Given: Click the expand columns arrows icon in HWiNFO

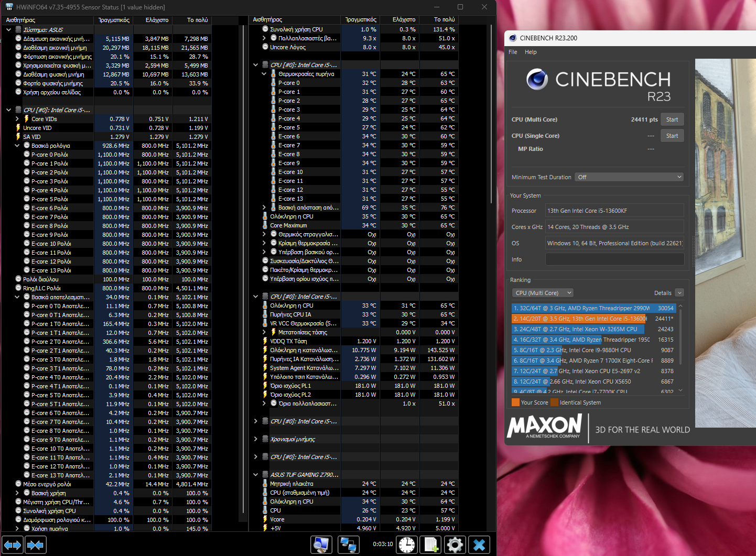Looking at the screenshot, I should pos(13,545).
